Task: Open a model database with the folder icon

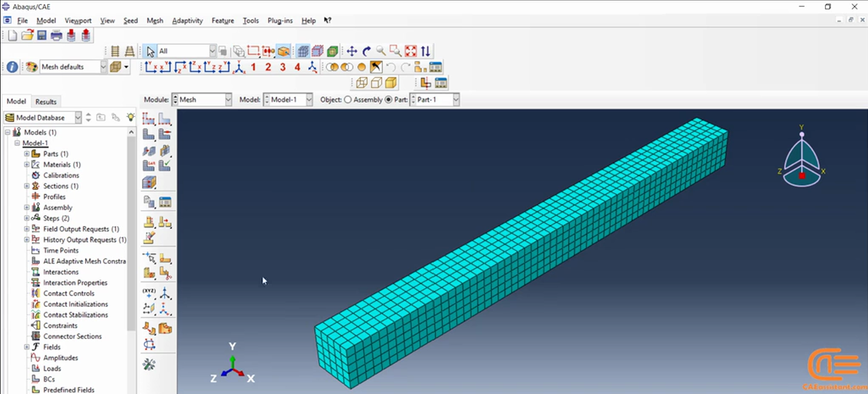Action: (27, 35)
